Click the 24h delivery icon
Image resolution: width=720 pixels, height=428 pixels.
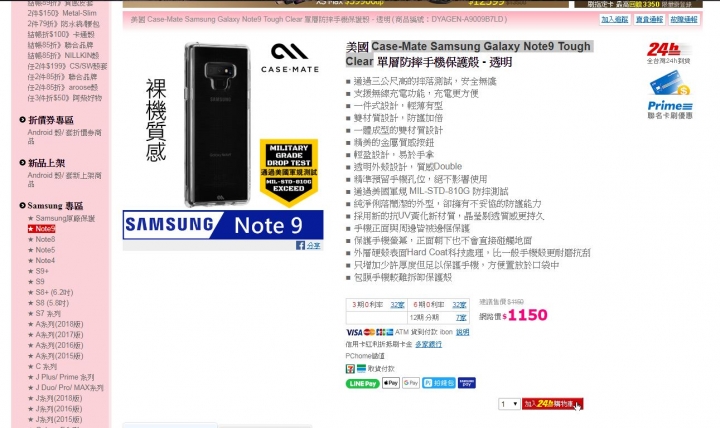click(669, 53)
